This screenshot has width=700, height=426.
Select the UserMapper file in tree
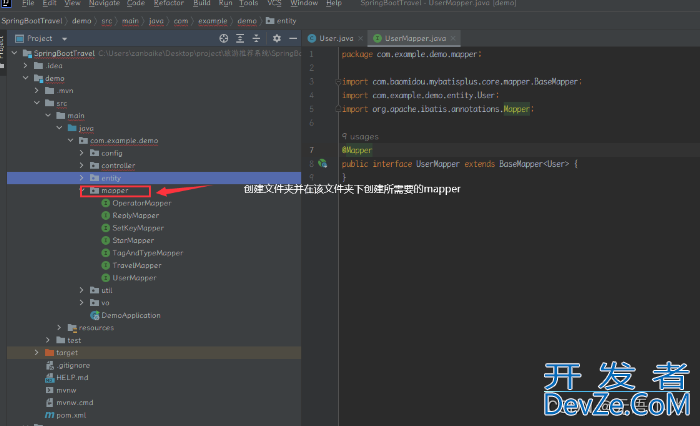point(134,278)
